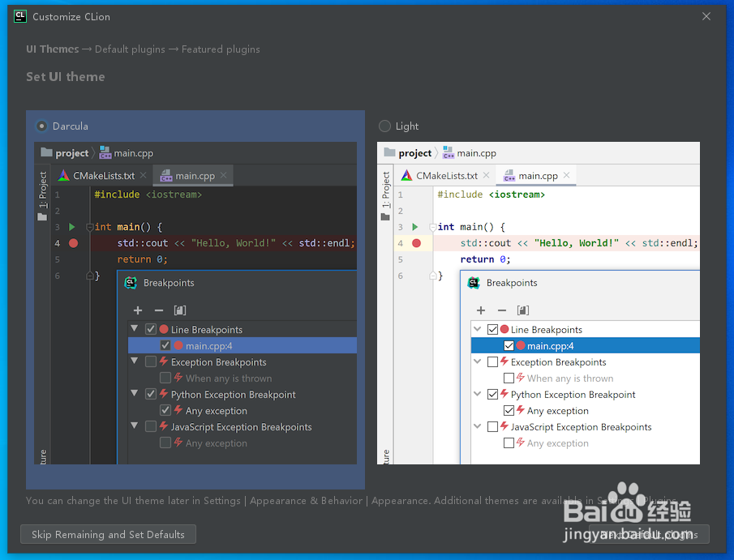Viewport: 734px width, 560px height.
Task: Collapse Python Exception Breakpoint node in Light preview
Action: [x=478, y=394]
